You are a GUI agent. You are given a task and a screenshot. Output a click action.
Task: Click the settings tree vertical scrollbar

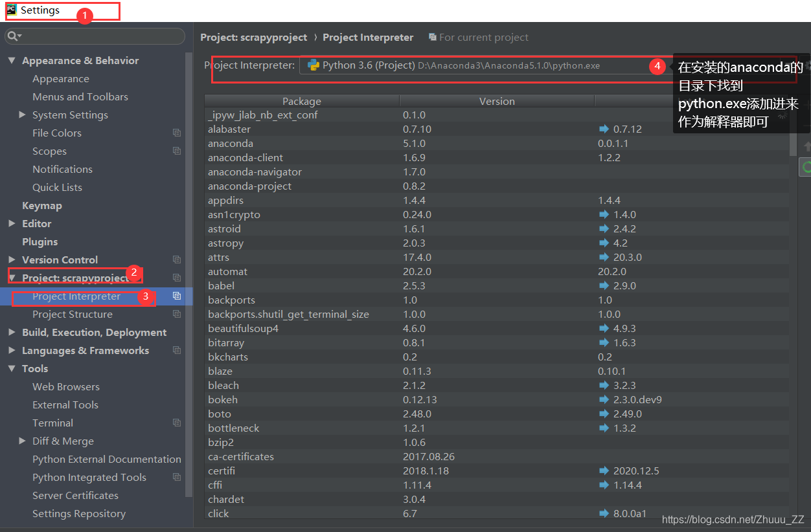[188, 275]
